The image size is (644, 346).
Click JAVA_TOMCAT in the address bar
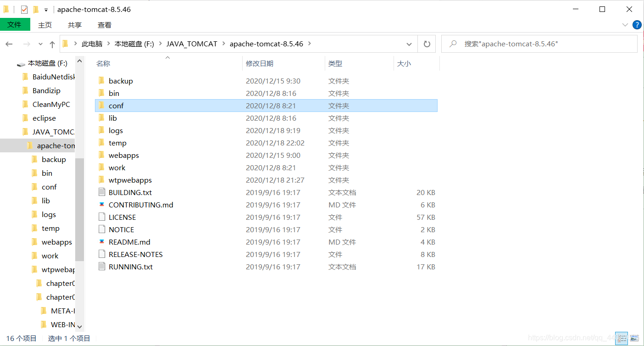[x=192, y=44]
